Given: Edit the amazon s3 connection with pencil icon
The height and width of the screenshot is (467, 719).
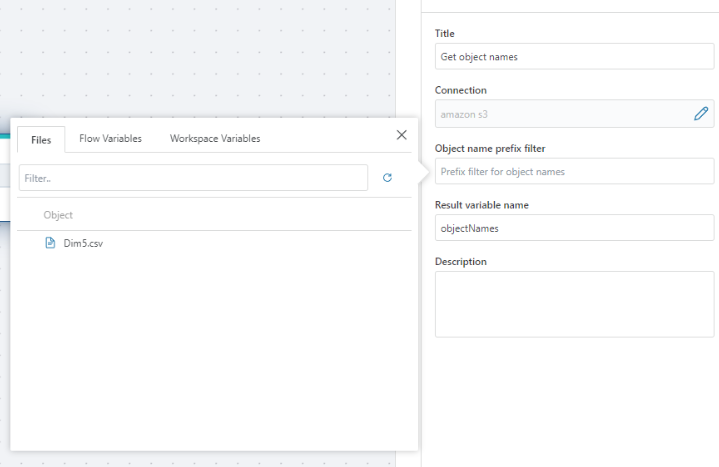Looking at the screenshot, I should [x=701, y=114].
